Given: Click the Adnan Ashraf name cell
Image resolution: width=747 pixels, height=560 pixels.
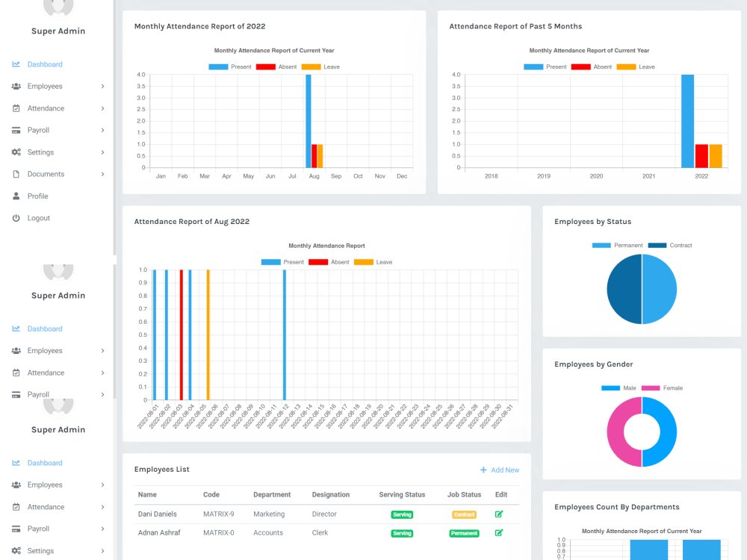Looking at the screenshot, I should [159, 533].
